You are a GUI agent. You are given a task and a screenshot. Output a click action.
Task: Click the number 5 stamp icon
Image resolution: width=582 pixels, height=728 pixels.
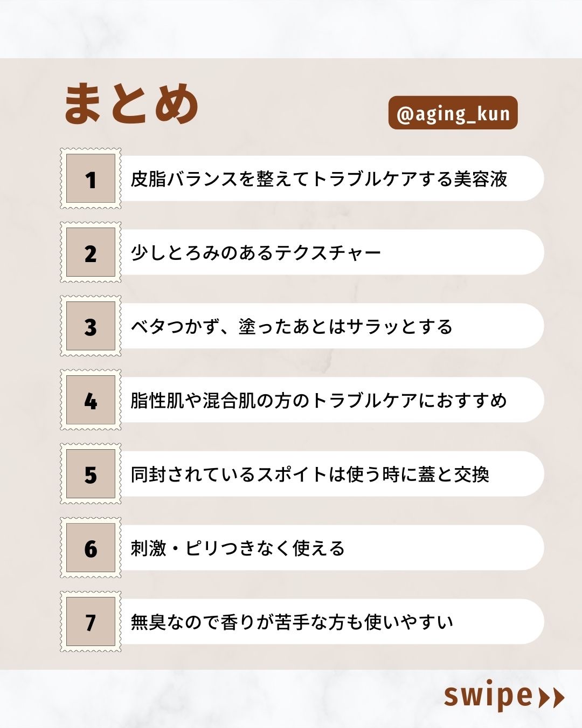(x=91, y=474)
